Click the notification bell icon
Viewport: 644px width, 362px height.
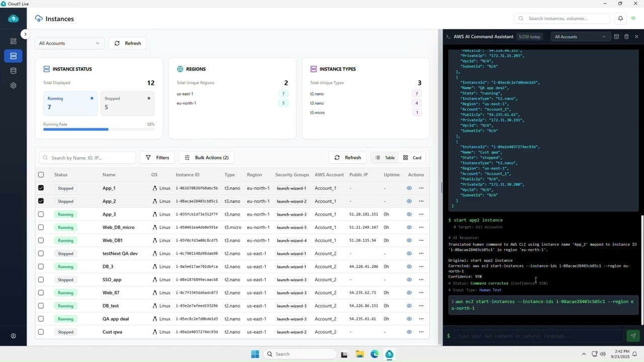pos(620,19)
